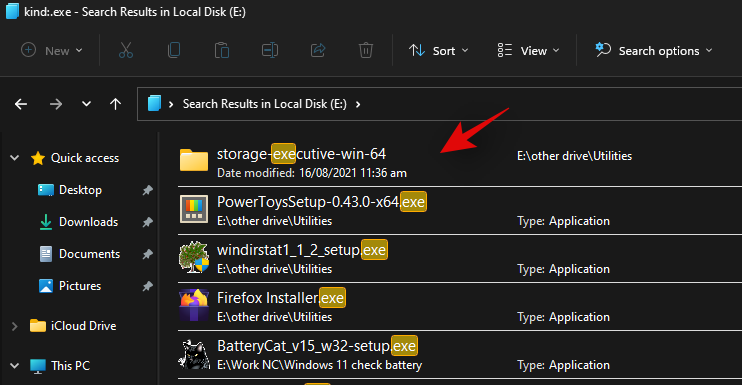Click the Search Results in Local Disk breadcrumb

(265, 104)
